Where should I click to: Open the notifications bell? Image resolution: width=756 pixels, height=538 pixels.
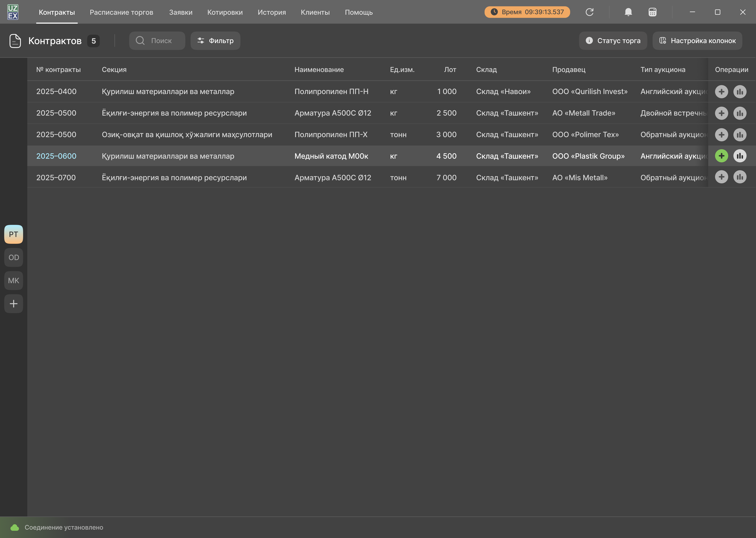tap(628, 12)
